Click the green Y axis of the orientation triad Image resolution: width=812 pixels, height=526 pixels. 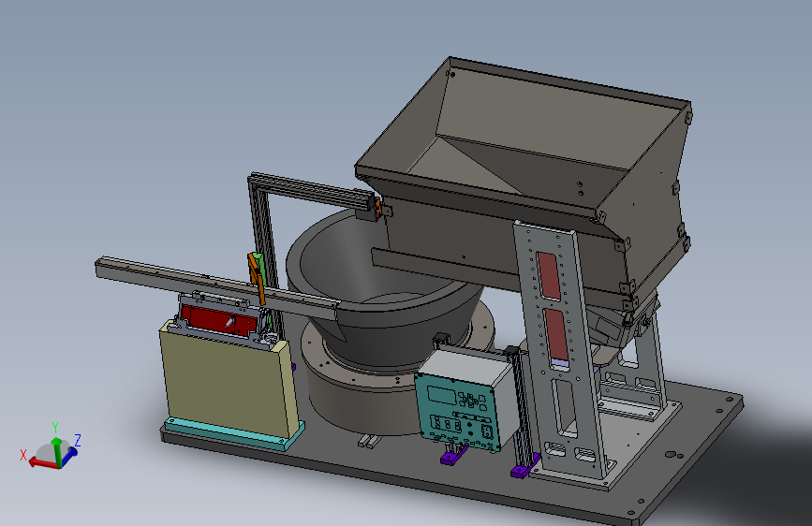pyautogui.click(x=57, y=452)
